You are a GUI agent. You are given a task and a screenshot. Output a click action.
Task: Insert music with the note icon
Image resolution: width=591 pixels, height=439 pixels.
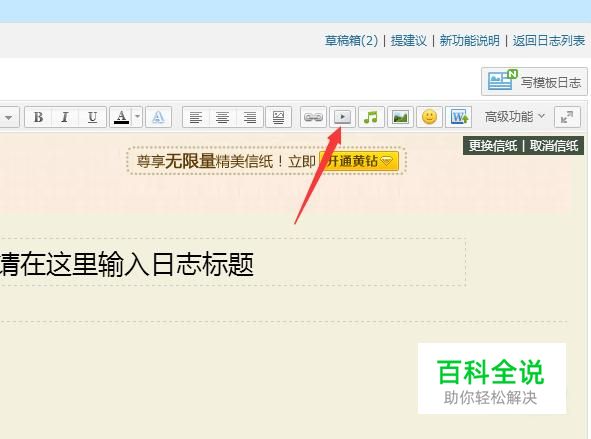371,117
